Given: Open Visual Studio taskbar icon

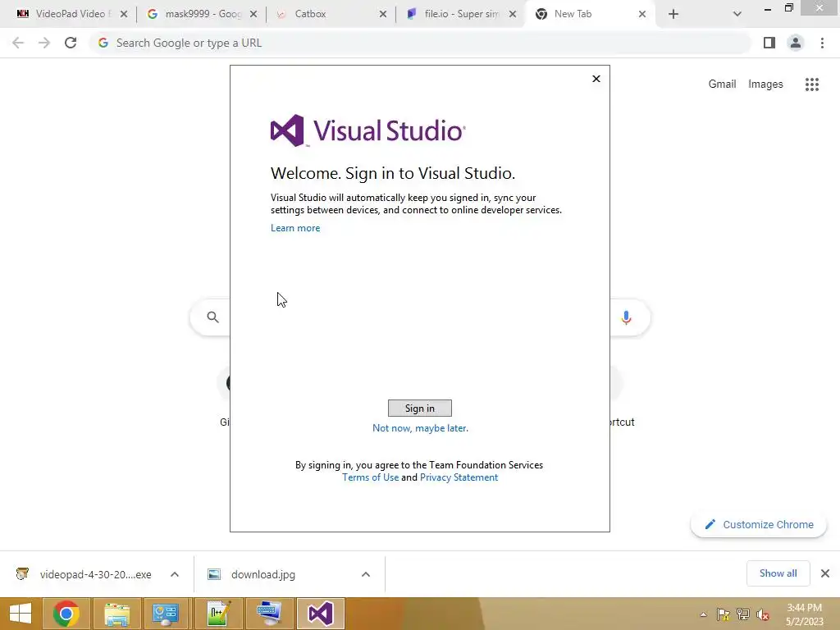Looking at the screenshot, I should pyautogui.click(x=321, y=614).
